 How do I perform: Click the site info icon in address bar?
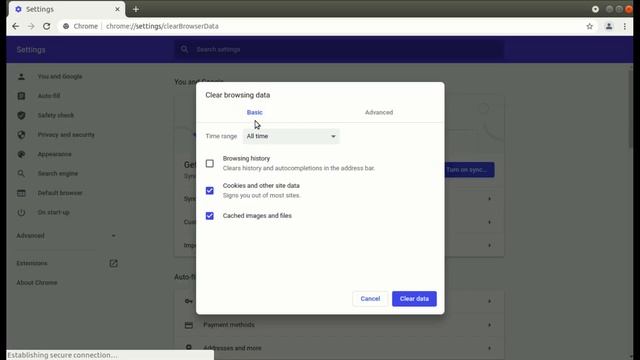tap(66, 26)
